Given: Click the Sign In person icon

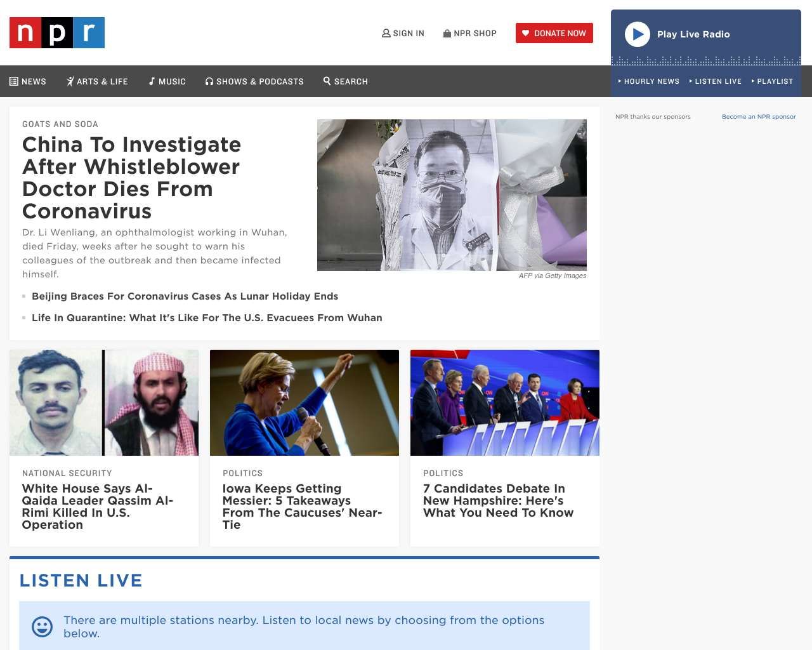Looking at the screenshot, I should [386, 33].
